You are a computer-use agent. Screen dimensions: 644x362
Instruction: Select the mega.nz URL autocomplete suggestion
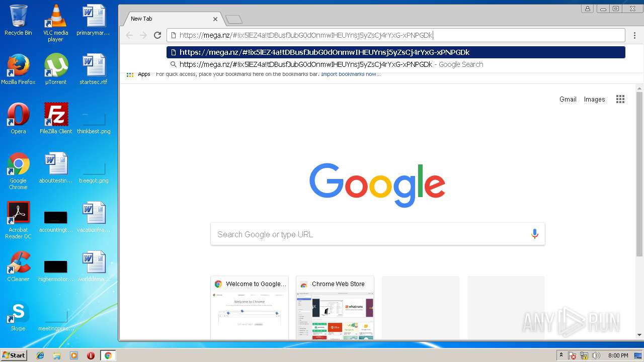(396, 52)
